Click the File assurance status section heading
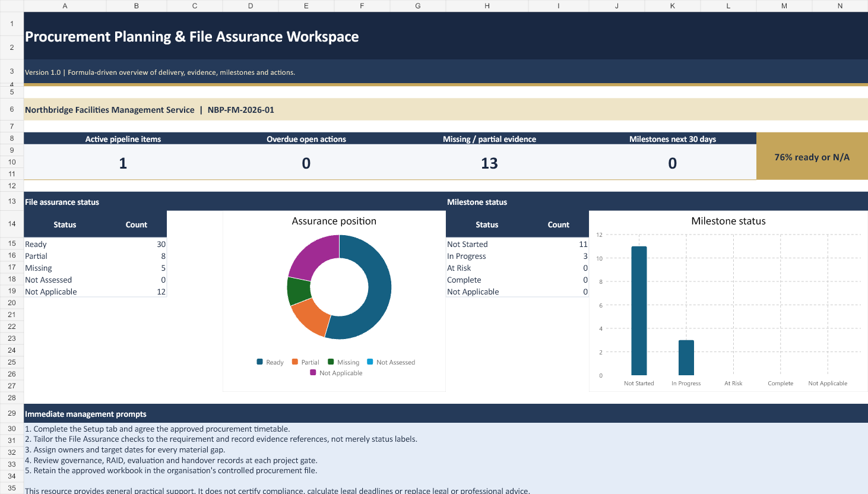 [62, 202]
